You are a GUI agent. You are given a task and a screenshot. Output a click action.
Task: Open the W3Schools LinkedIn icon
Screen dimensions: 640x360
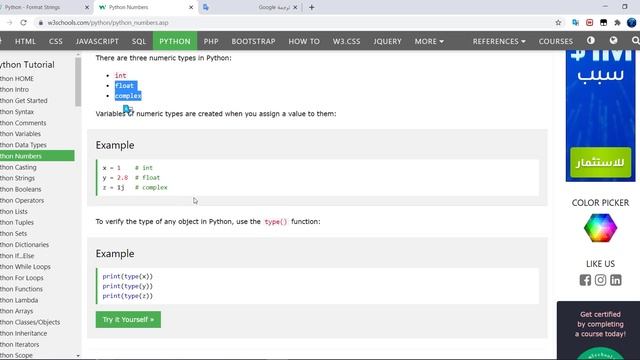(616, 280)
